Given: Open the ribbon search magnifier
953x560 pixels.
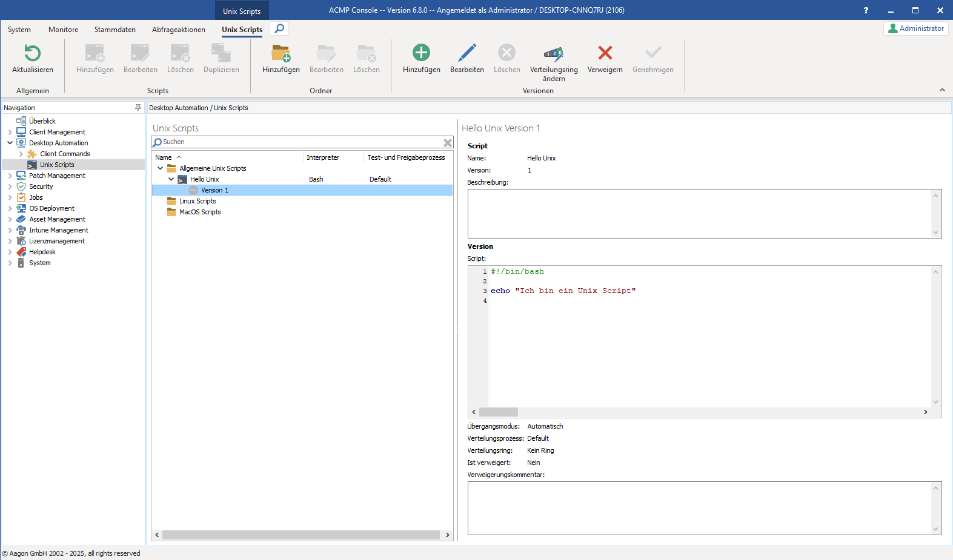Looking at the screenshot, I should coord(279,28).
